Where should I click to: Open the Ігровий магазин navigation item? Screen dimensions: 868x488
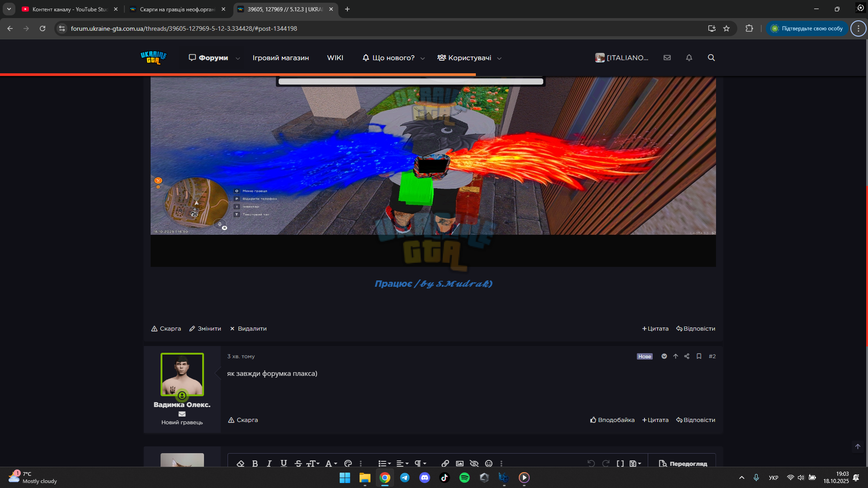click(281, 58)
